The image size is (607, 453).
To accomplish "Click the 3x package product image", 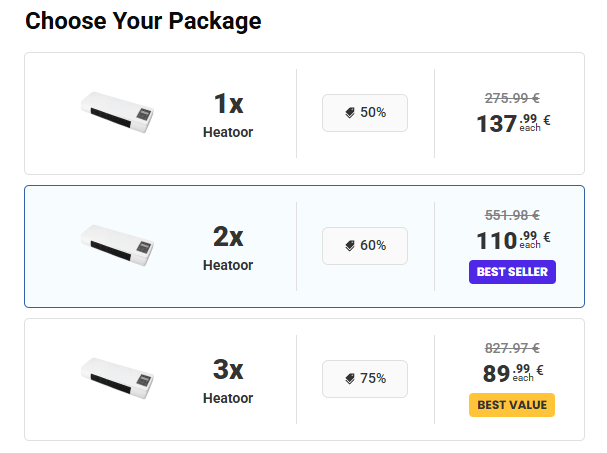I will (116, 377).
